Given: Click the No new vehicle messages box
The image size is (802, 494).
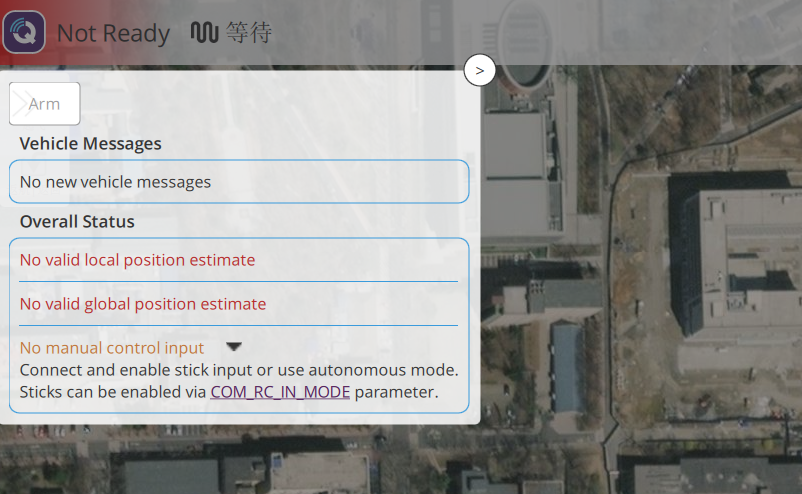Looking at the screenshot, I should [239, 182].
